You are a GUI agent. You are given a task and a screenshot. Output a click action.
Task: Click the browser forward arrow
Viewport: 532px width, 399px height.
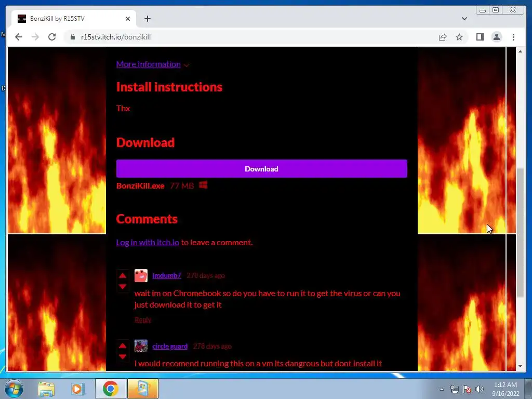click(35, 37)
